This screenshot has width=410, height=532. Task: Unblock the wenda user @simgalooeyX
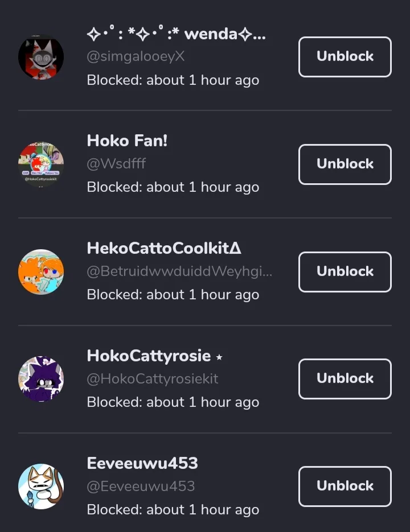pos(345,57)
